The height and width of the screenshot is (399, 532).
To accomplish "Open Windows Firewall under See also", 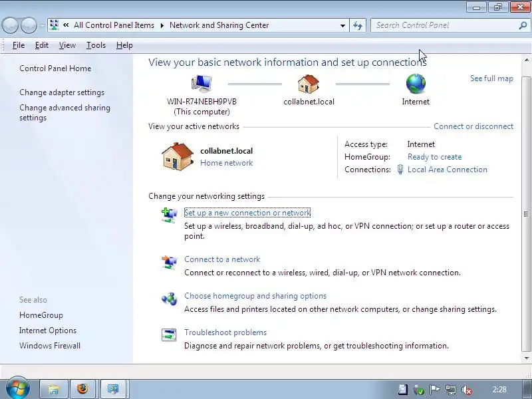I will [x=50, y=346].
